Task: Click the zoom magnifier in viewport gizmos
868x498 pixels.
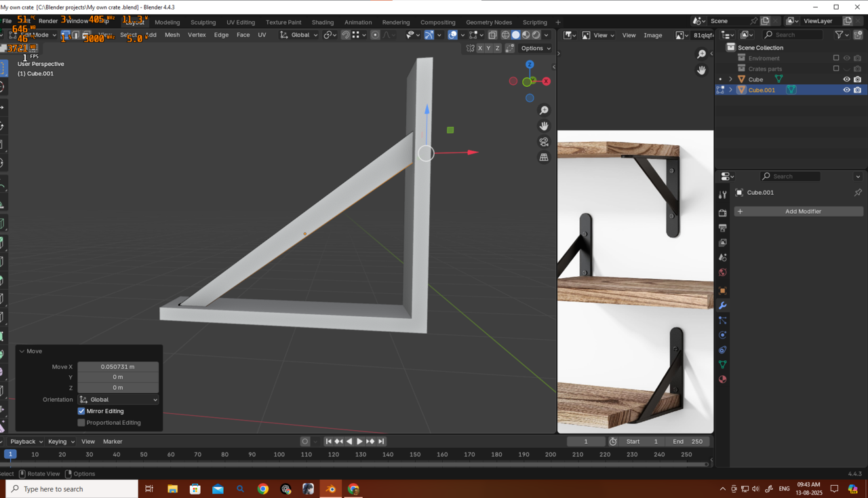Action: pos(544,111)
